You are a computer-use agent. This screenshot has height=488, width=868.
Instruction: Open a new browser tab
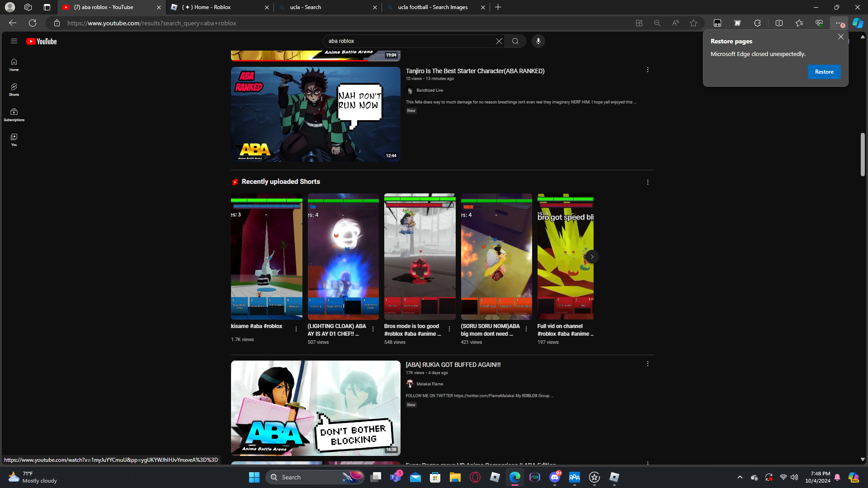tap(498, 7)
